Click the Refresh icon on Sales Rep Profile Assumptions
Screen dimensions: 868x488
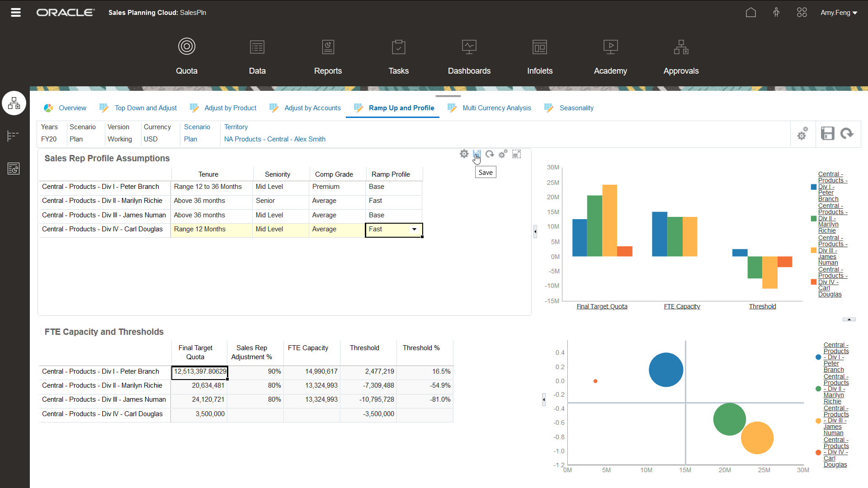coord(490,154)
